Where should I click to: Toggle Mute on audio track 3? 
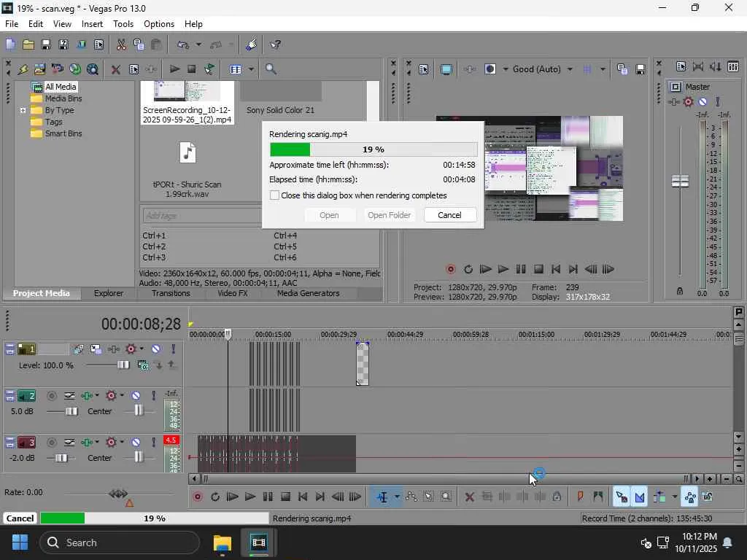pyautogui.click(x=136, y=443)
